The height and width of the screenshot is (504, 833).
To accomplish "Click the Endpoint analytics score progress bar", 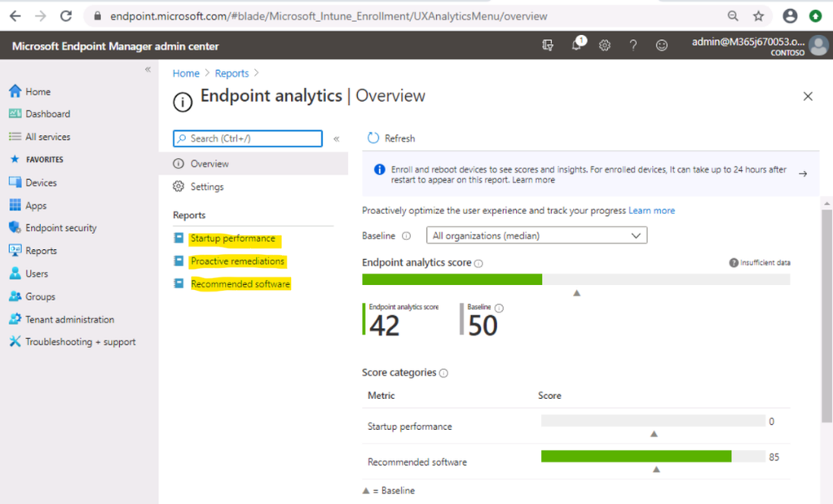I will [x=576, y=280].
